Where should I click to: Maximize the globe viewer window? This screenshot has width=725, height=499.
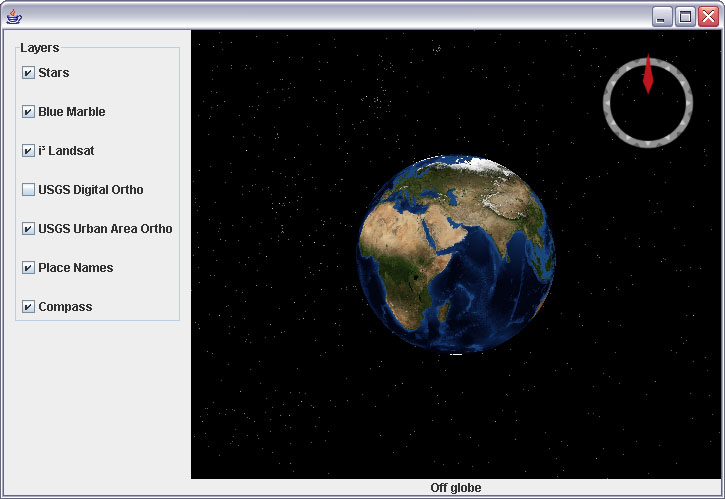(685, 16)
